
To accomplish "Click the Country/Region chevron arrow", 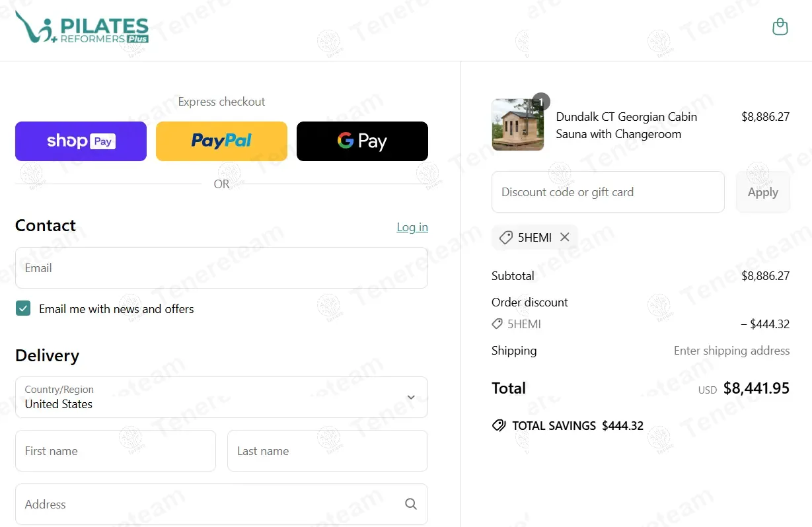I will click(411, 398).
